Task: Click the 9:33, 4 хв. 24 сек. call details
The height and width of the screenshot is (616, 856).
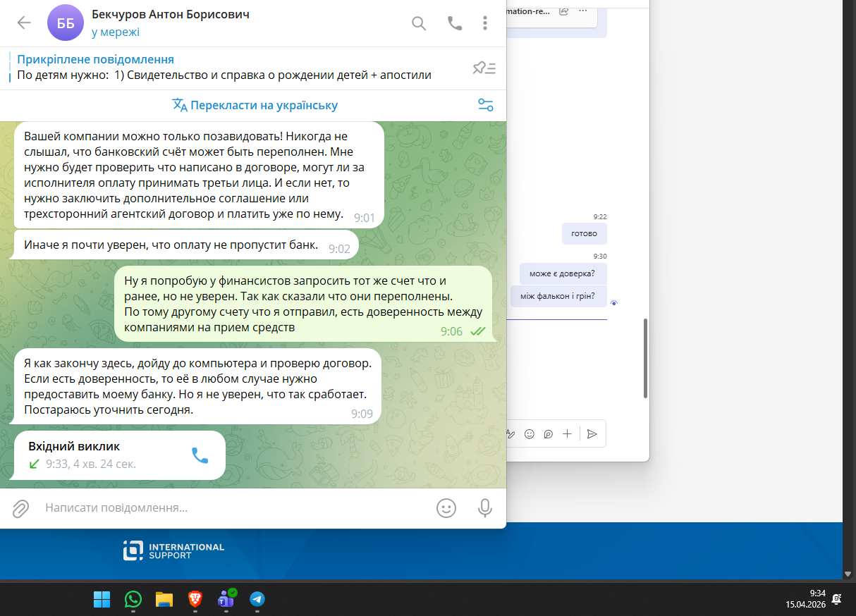Action: (x=91, y=464)
